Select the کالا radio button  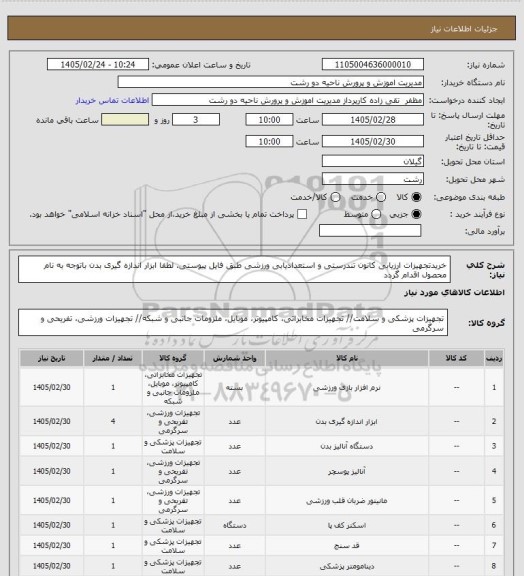[416, 197]
